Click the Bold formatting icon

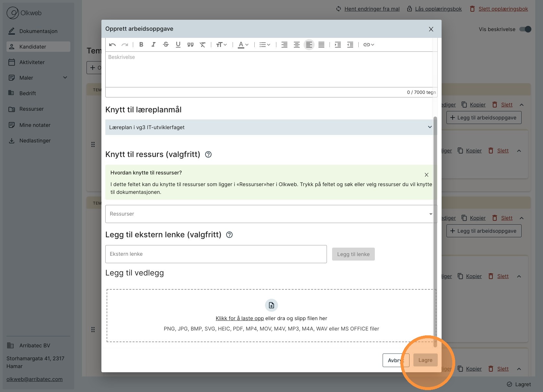tap(141, 45)
